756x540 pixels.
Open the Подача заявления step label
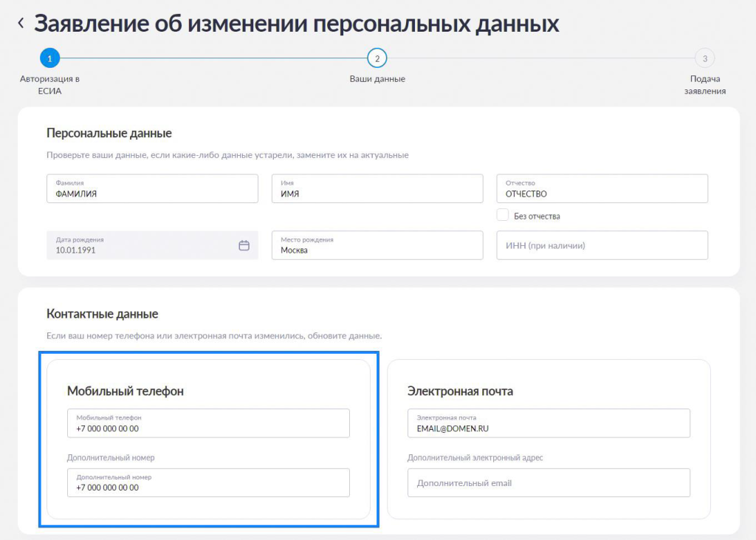[x=704, y=85]
